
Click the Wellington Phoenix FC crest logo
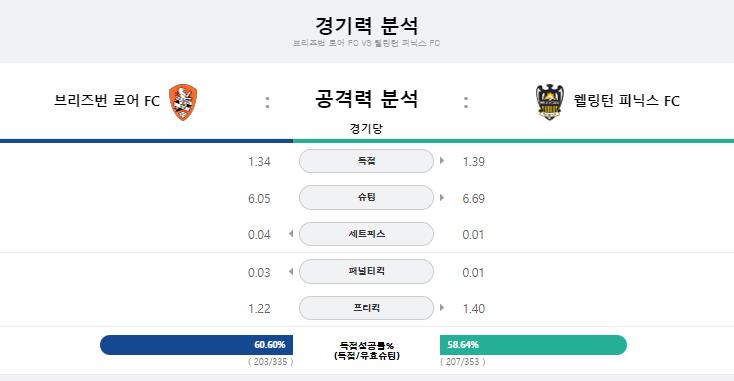click(550, 102)
